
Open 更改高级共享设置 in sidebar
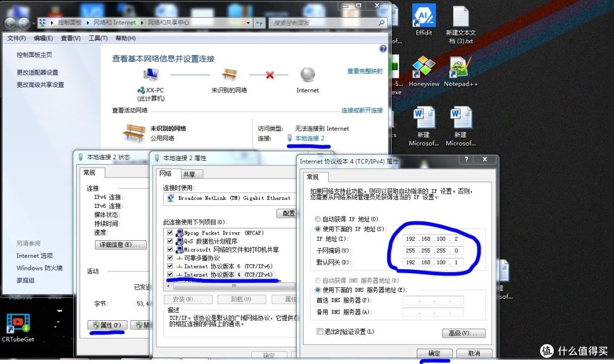(40, 85)
